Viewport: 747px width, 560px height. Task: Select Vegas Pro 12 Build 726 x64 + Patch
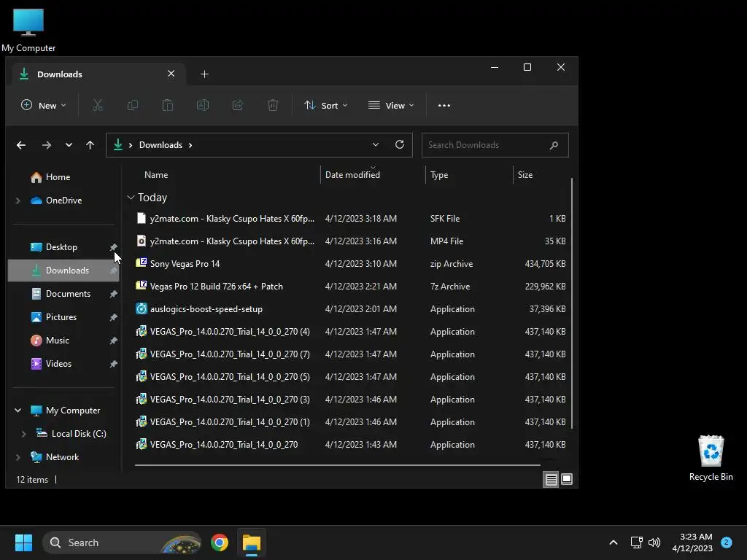[x=351, y=286]
